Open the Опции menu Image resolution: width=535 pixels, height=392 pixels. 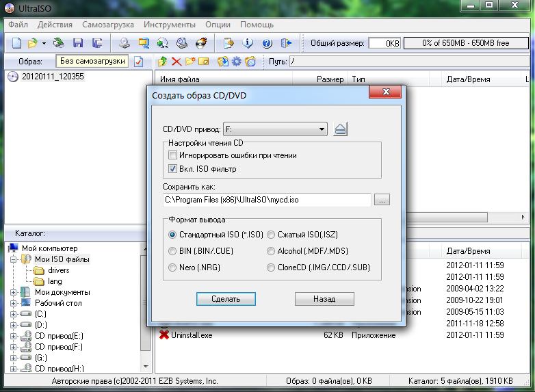point(218,25)
